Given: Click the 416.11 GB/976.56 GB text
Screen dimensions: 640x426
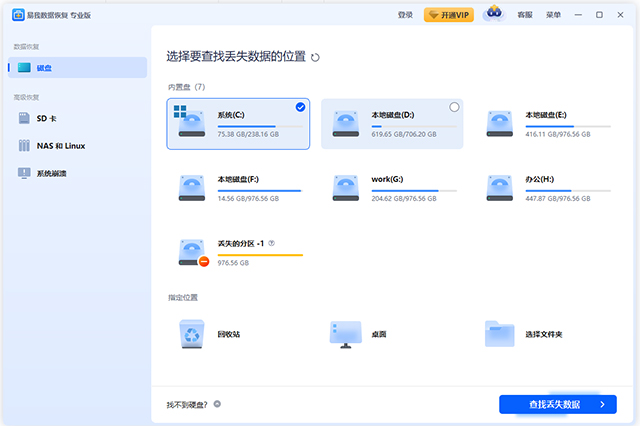Looking at the screenshot, I should (x=558, y=134).
